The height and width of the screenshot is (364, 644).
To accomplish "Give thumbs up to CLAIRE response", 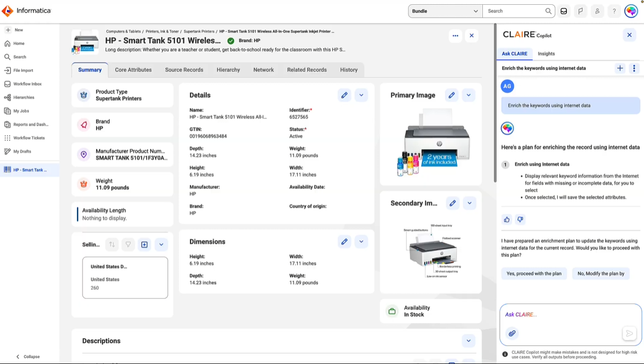I will pos(507,219).
